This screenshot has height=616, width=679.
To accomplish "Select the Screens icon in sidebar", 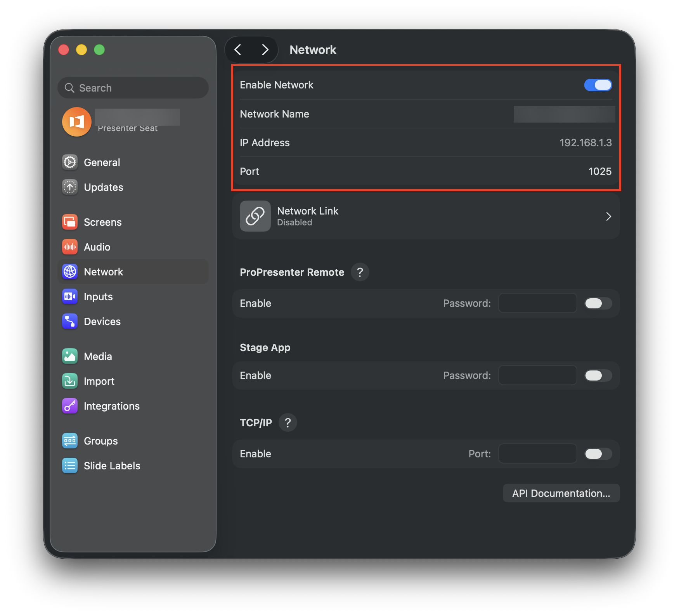I will 70,222.
